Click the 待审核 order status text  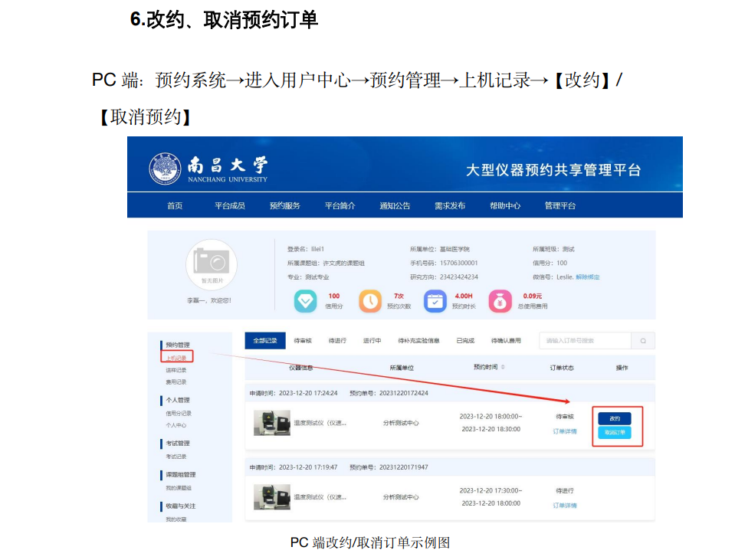point(565,417)
